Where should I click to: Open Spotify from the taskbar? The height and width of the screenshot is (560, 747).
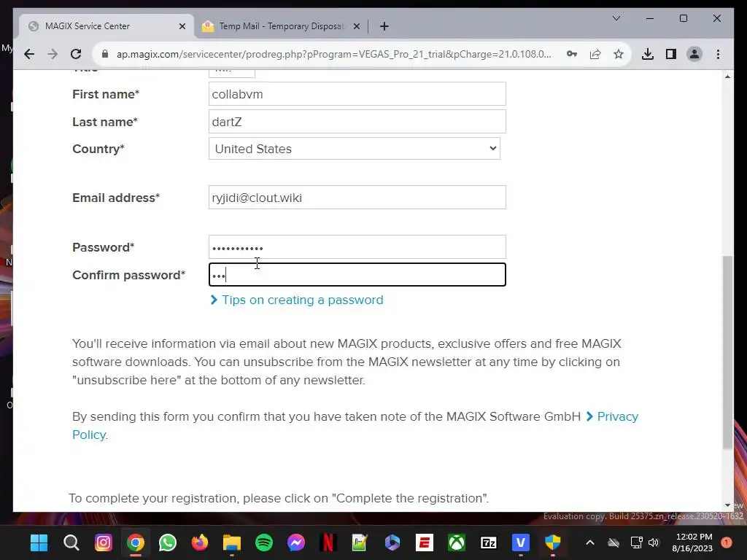coord(264,542)
